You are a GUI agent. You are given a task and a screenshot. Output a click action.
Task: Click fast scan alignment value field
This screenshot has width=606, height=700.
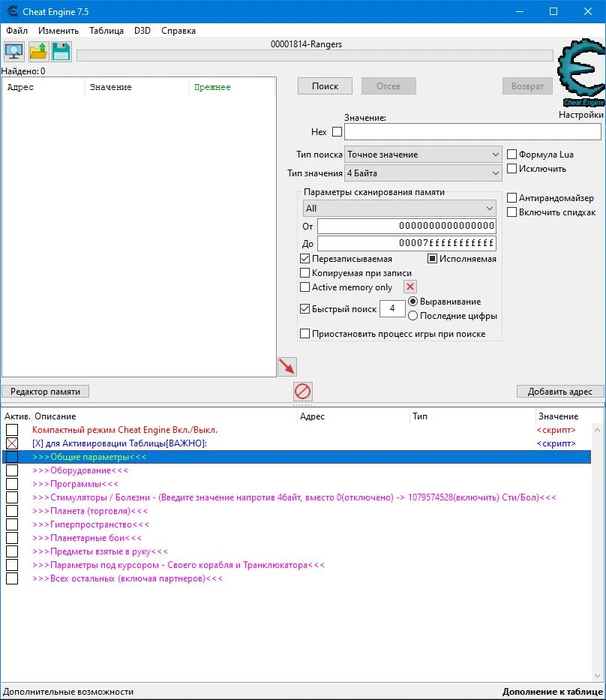392,308
